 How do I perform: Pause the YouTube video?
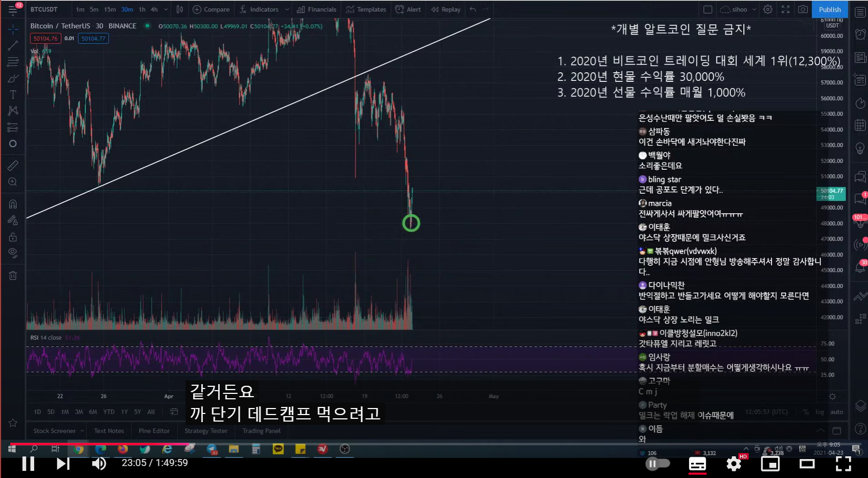click(28, 463)
